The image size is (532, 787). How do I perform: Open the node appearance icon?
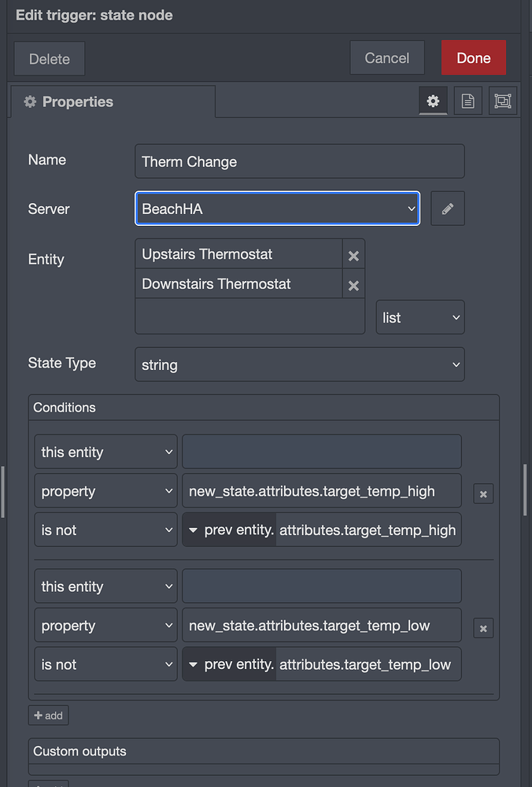[x=503, y=101]
